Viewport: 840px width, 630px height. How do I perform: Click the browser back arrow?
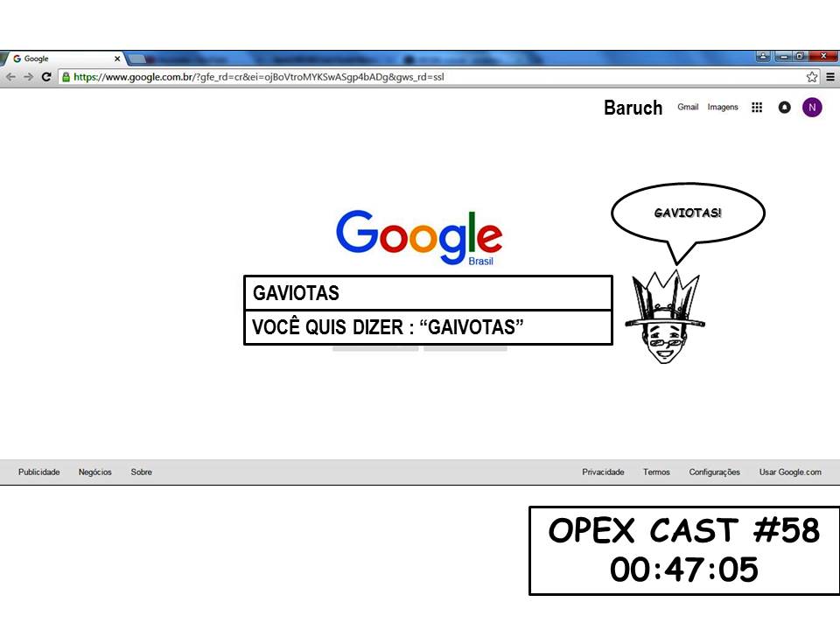pos(10,77)
